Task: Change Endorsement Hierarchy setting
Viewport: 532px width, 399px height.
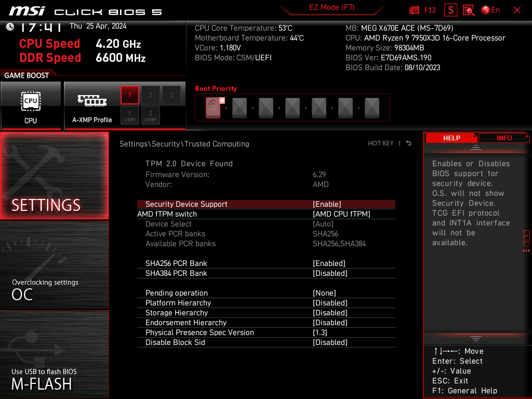Action: click(x=266, y=323)
